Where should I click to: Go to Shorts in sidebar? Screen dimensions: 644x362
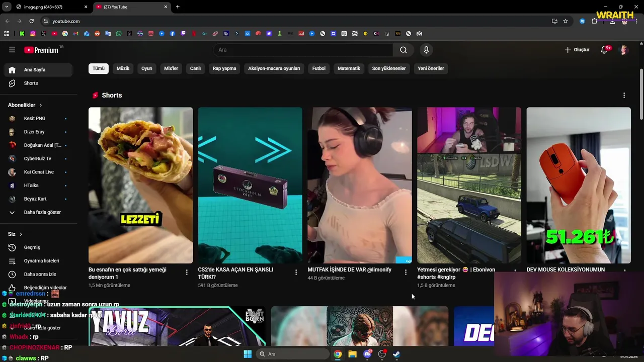(x=38, y=83)
